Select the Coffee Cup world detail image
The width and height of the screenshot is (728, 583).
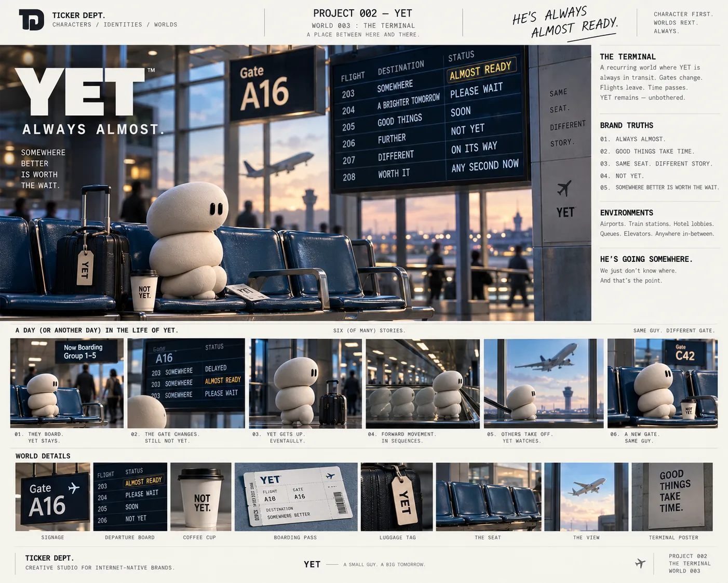point(201,497)
